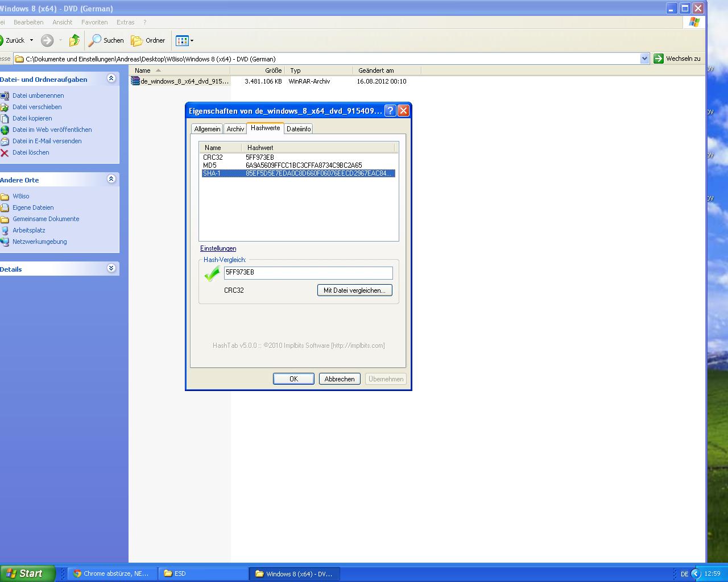Select the de_windows_8_x64_dvd file

(x=185, y=81)
